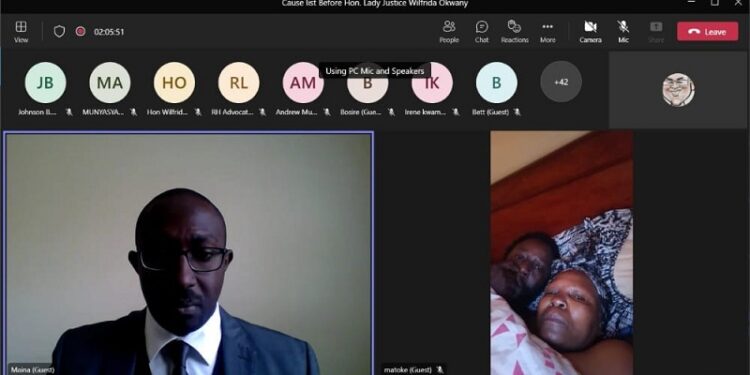Toggle the Mic mute button
Viewport: 750px width, 375px height.
pos(623,32)
